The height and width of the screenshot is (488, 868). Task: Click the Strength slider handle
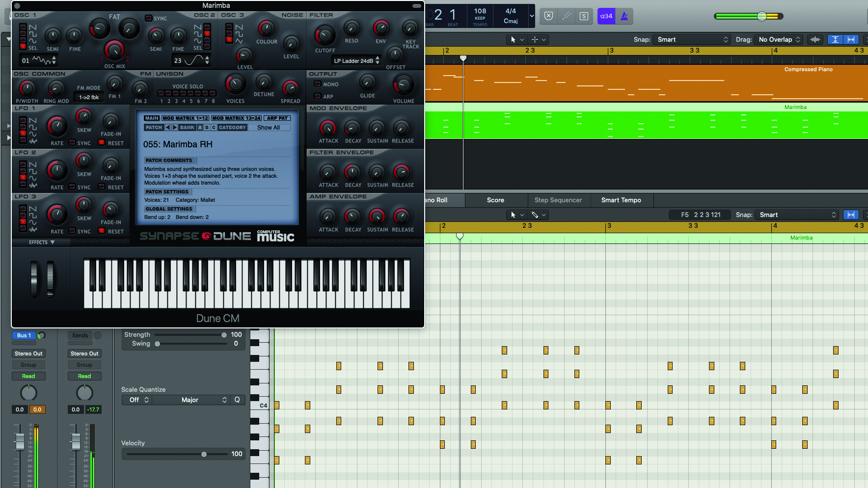point(224,335)
